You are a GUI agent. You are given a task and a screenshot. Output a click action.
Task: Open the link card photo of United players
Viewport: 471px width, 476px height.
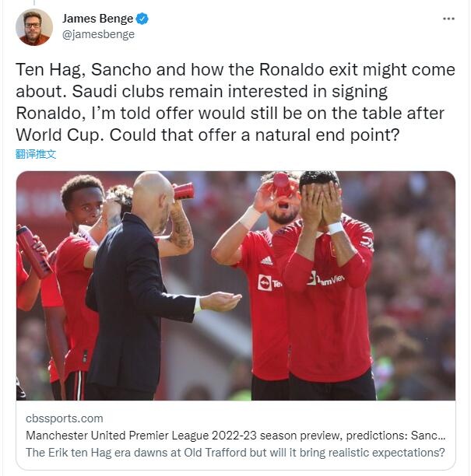pos(235,285)
